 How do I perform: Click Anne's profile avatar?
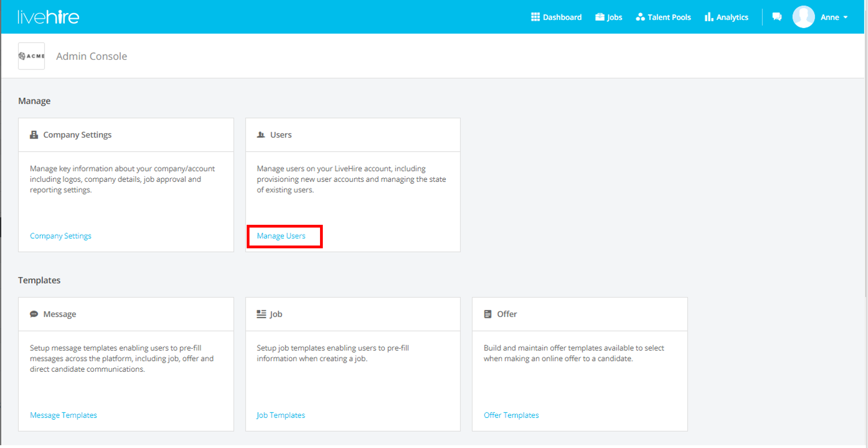803,17
